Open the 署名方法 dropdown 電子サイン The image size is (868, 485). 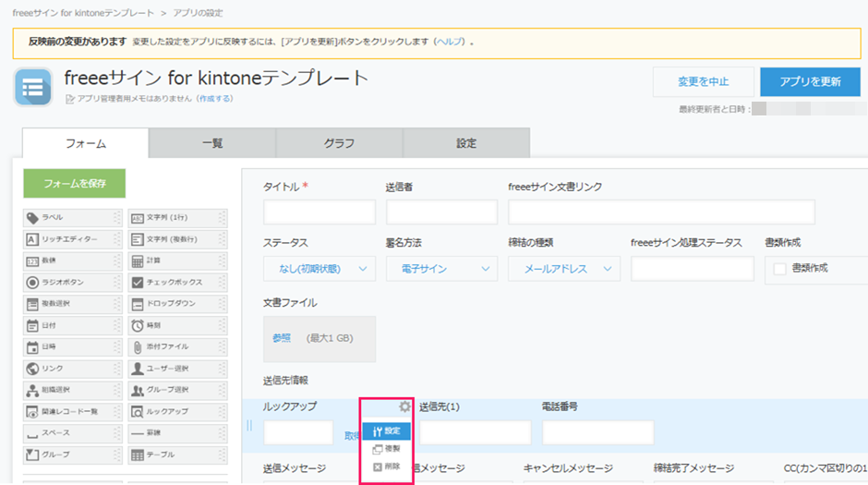coord(441,269)
